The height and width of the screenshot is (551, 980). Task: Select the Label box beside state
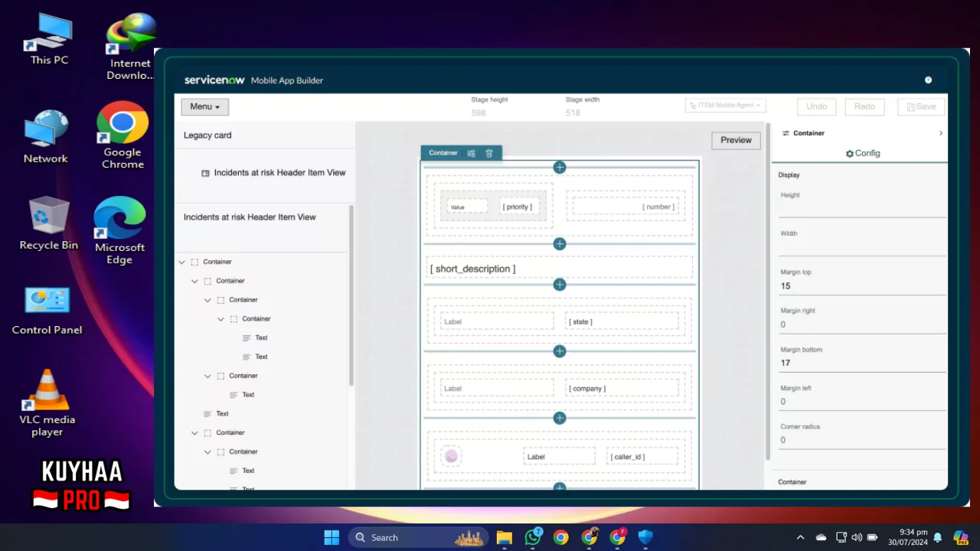[x=497, y=321]
